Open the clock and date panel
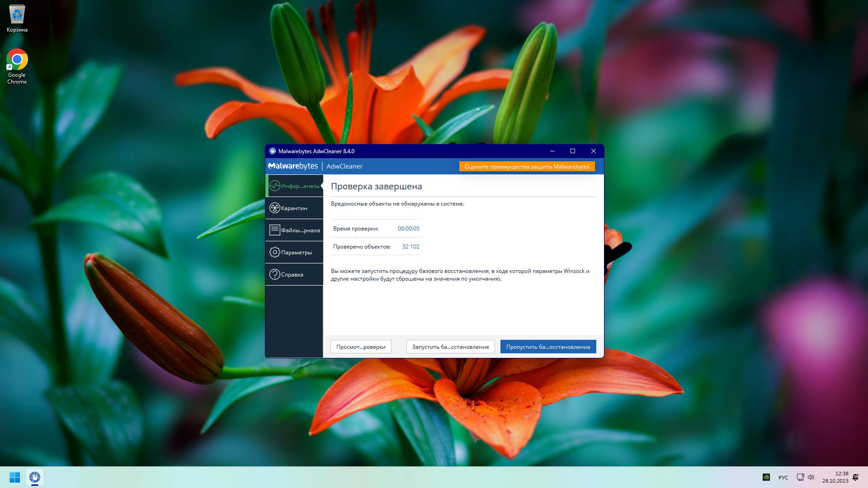Image resolution: width=868 pixels, height=488 pixels. [835, 477]
